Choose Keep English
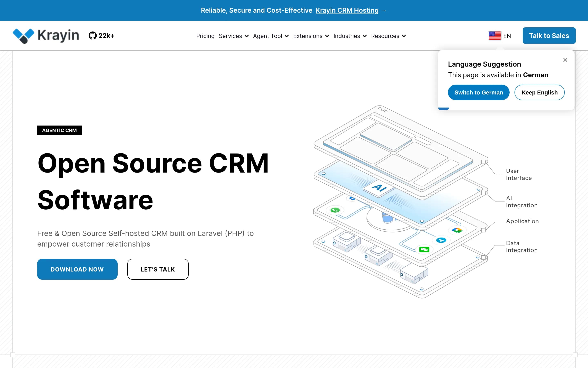Viewport: 588px width, 368px height. [539, 92]
